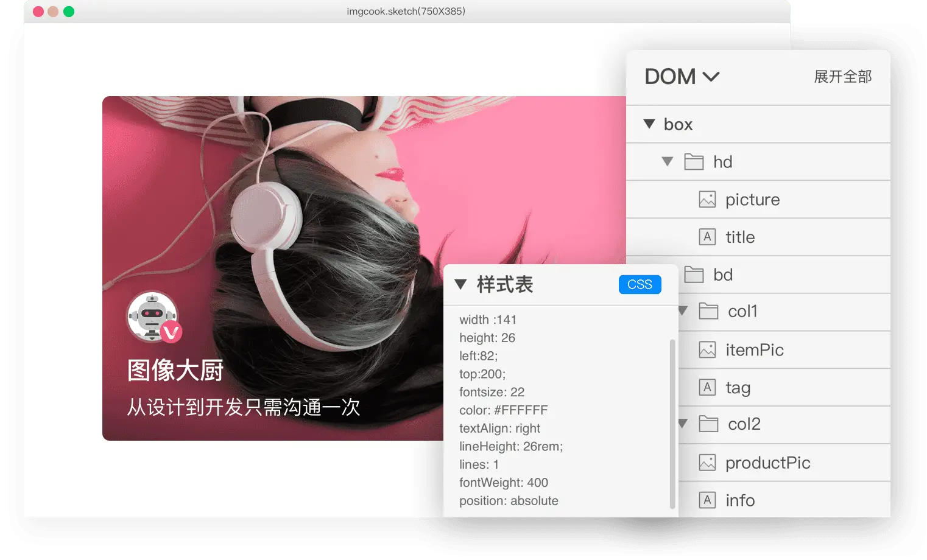
Task: Collapse the col1 folder node
Action: [x=683, y=312]
